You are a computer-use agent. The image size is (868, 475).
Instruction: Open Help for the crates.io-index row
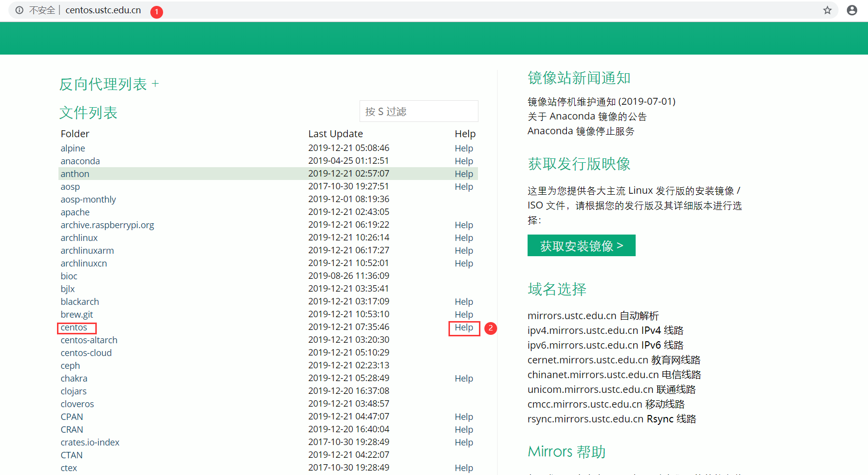point(464,442)
